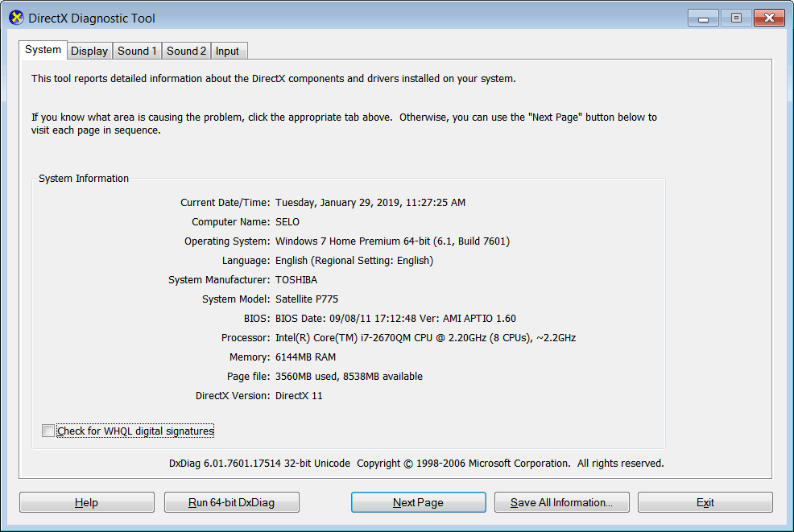The width and height of the screenshot is (794, 532).
Task: Click the 'Operating System:' label
Action: pyautogui.click(x=227, y=241)
